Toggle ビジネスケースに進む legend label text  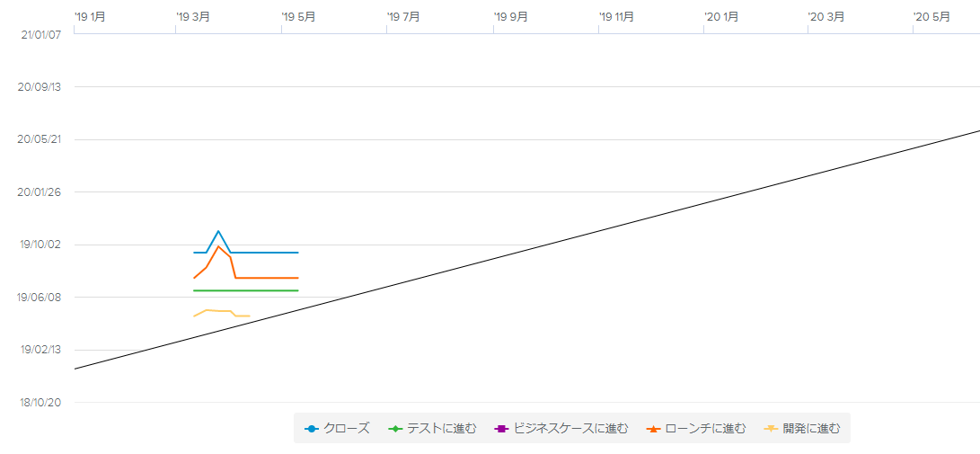click(570, 429)
